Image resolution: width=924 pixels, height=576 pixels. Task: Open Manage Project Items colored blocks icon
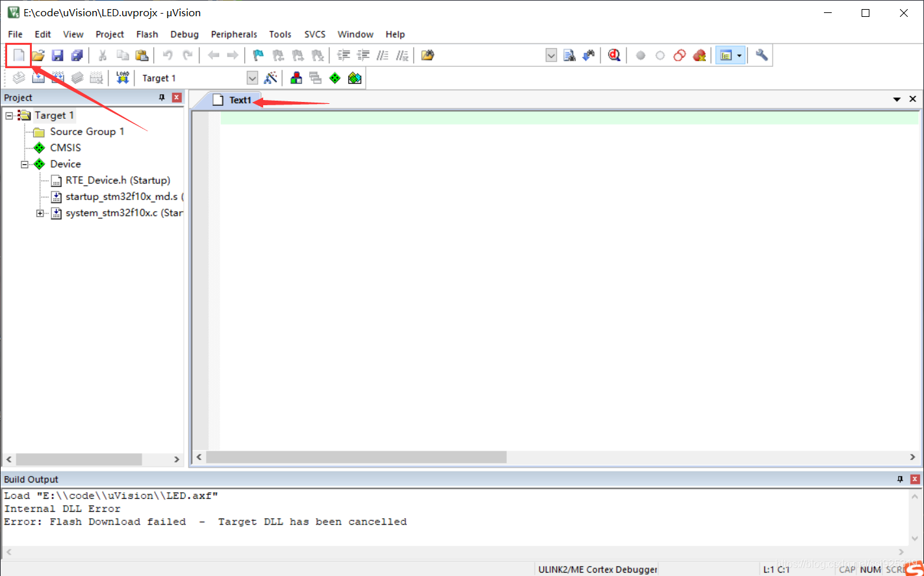coord(296,78)
